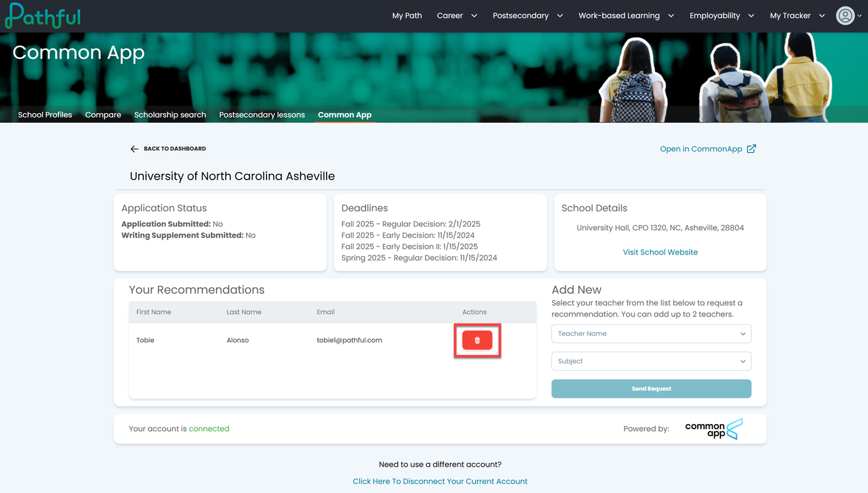868x493 pixels.
Task: Click Here To Disconnect Your Current Account
Action: [440, 481]
